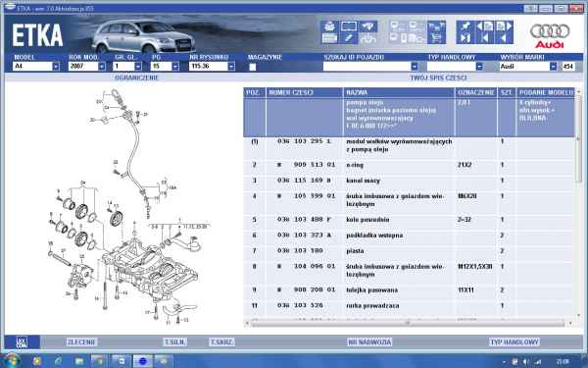The image size is (588, 368).
Task: Click the pushpin icon in the toolbar
Action: (465, 26)
